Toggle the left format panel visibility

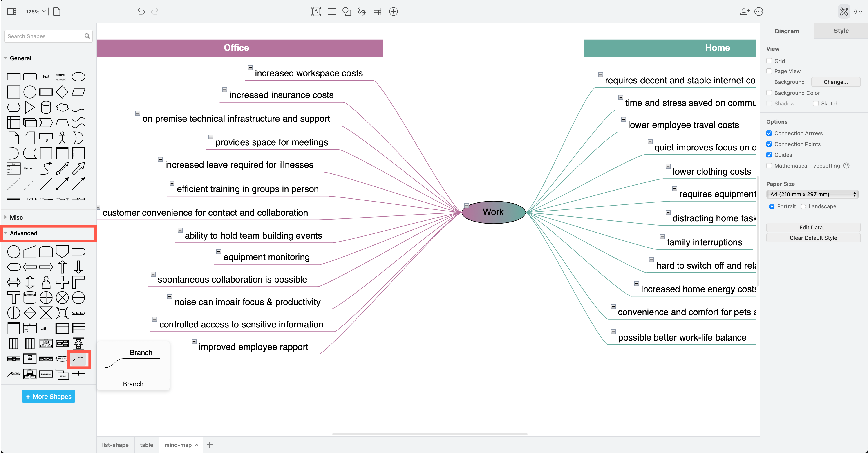pos(11,11)
